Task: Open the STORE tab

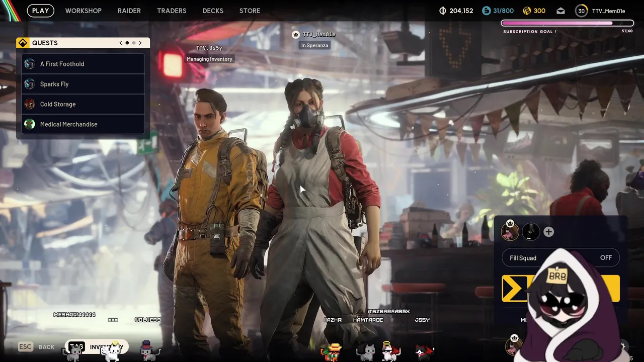Action: 250,11
